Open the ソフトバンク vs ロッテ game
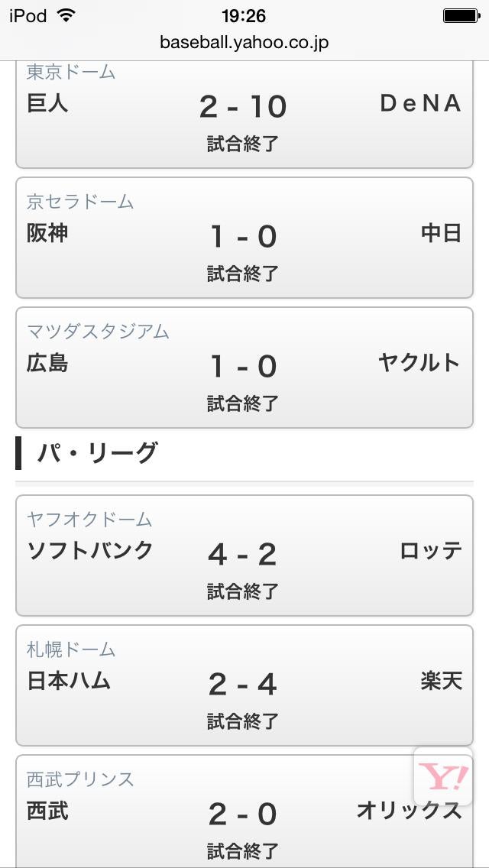The image size is (489, 868). (244, 555)
